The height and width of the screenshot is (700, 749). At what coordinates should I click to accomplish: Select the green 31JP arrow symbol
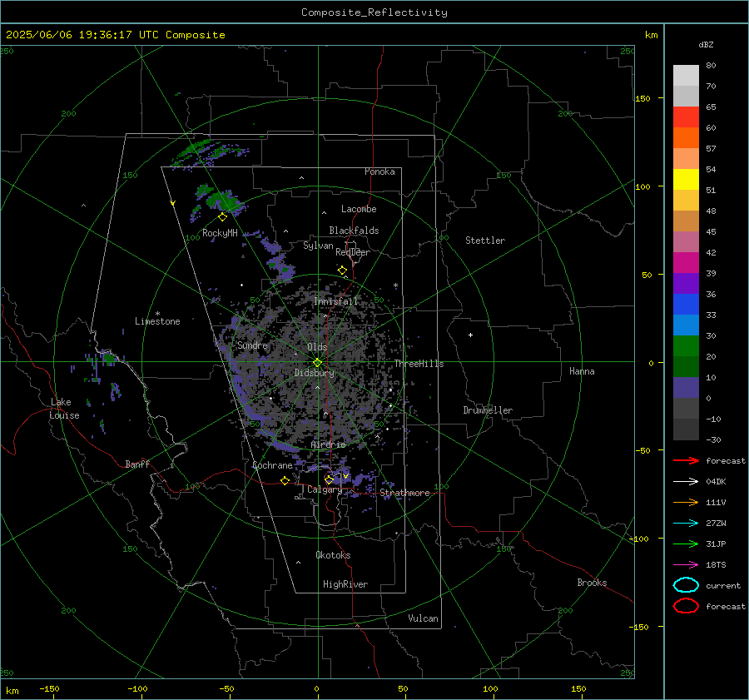(686, 544)
